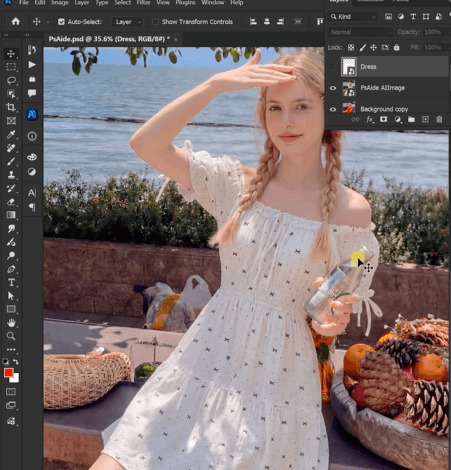Pick the Zoom tool
The image size is (451, 470).
tap(11, 336)
